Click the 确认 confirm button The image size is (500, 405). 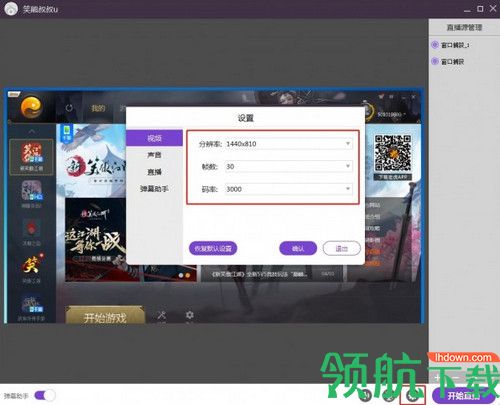[x=298, y=248]
